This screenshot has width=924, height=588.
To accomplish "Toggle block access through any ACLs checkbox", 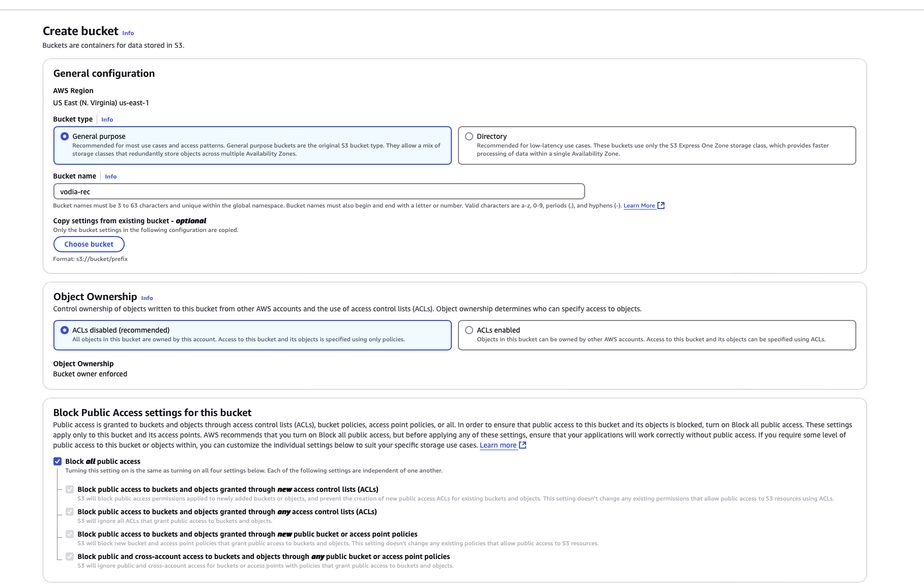I will [70, 512].
